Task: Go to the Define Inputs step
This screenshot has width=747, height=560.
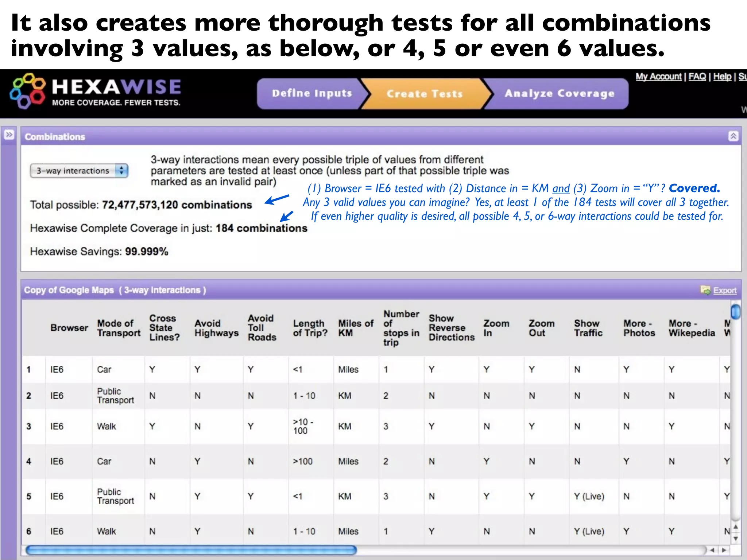Action: (312, 93)
